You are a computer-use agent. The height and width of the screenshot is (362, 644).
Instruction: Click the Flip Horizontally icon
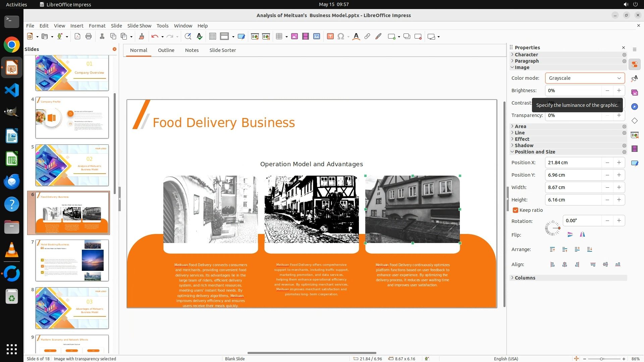coord(582,235)
